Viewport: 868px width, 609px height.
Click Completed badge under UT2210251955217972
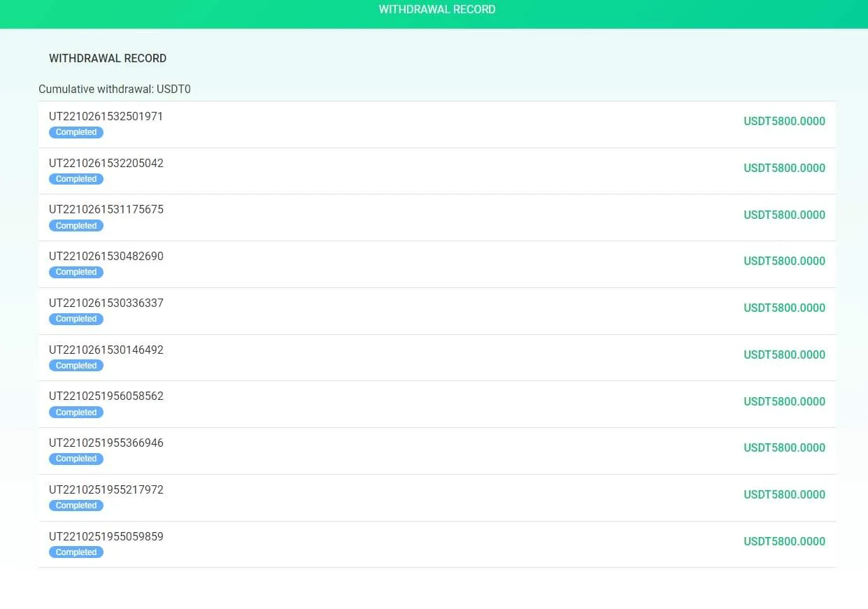pyautogui.click(x=76, y=506)
